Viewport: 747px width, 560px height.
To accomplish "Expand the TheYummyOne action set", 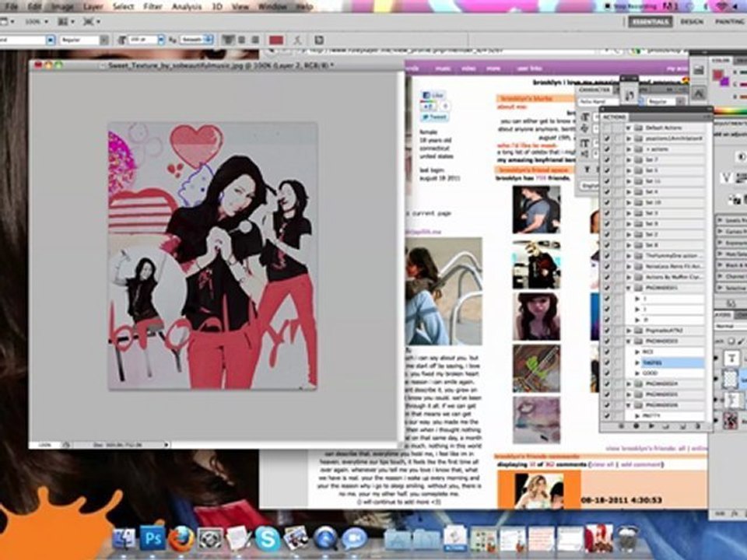I will pyautogui.click(x=629, y=256).
